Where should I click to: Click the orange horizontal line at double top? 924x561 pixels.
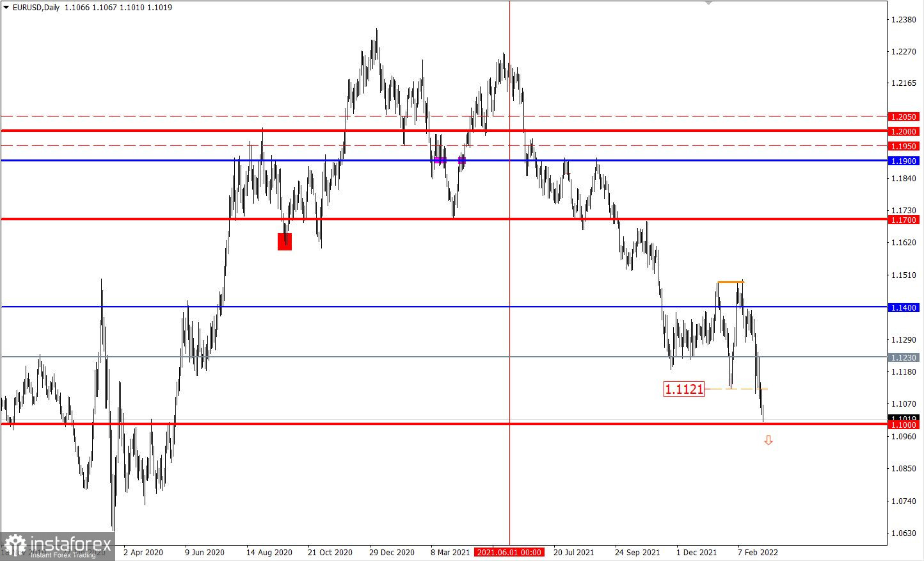(731, 282)
